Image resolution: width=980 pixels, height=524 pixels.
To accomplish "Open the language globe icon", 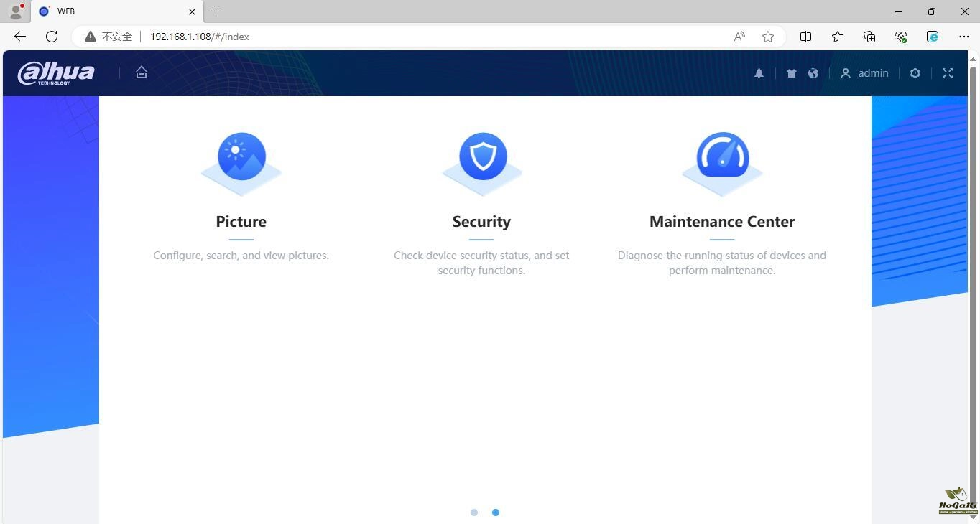I will 813,73.
